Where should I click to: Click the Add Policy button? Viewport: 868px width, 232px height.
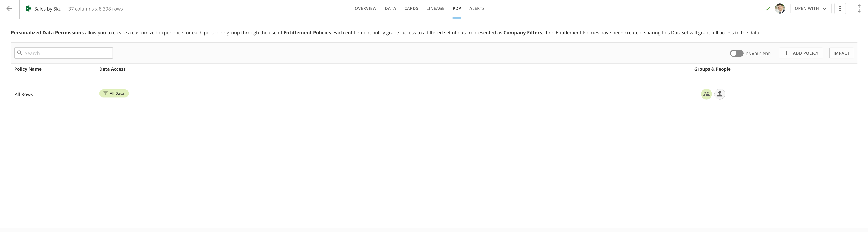(801, 53)
